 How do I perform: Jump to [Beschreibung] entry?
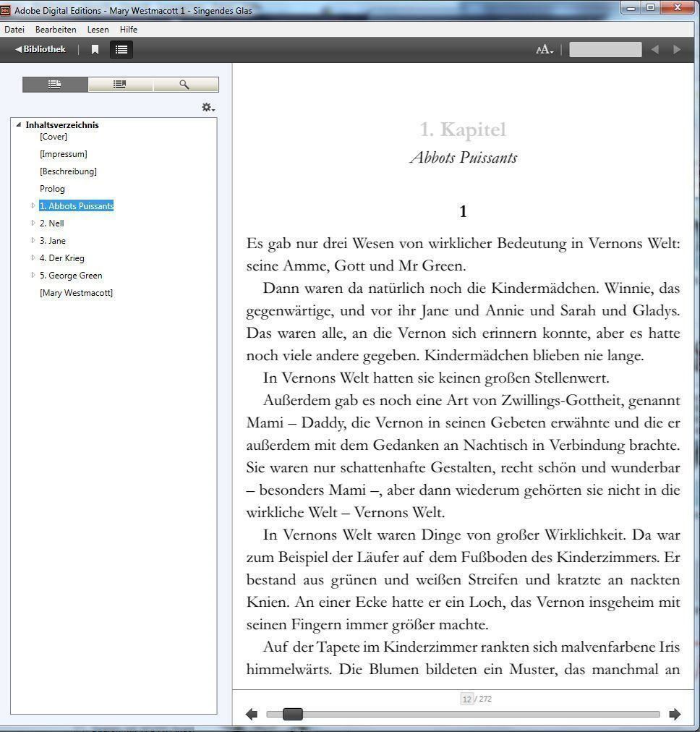tap(68, 171)
